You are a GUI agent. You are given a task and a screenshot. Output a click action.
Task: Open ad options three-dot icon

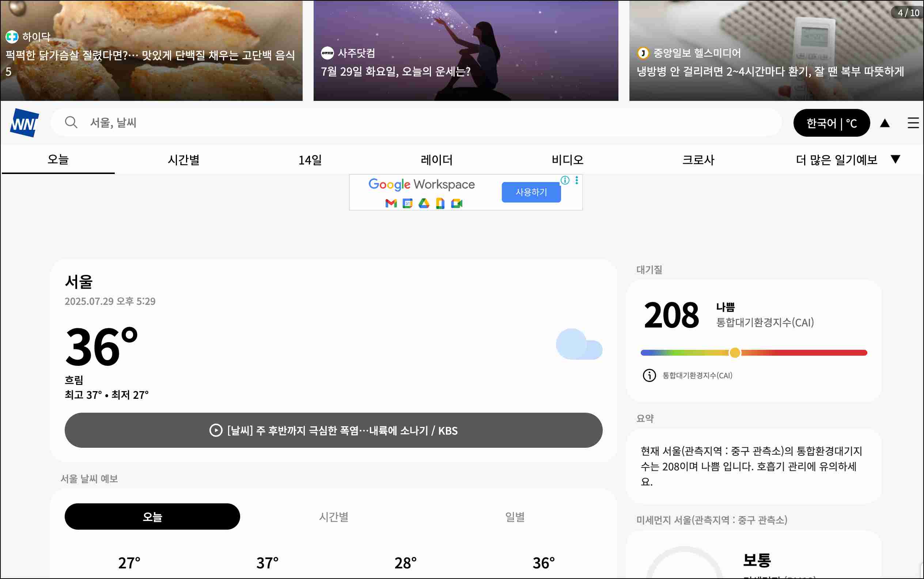coord(576,180)
